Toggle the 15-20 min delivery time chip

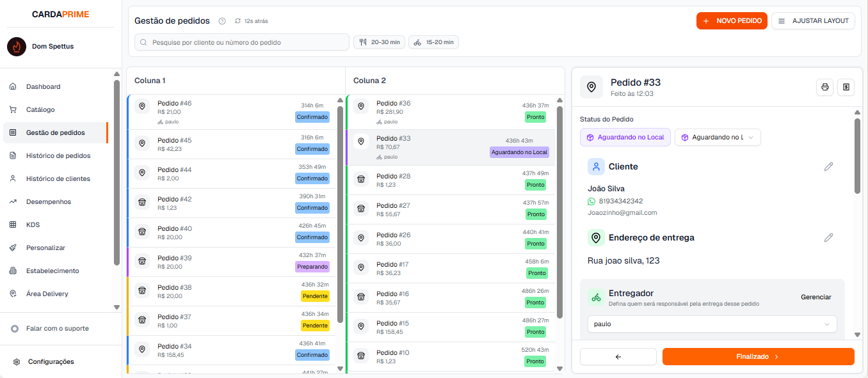[433, 42]
